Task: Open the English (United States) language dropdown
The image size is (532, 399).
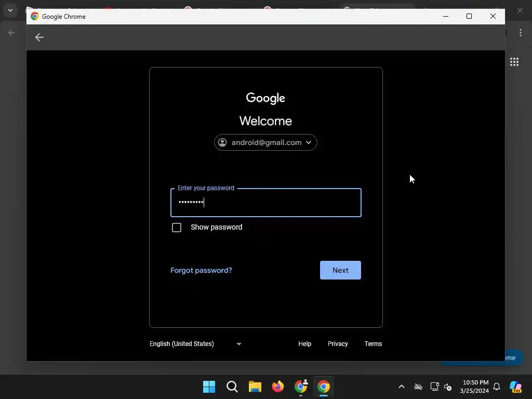Action: 195,344
